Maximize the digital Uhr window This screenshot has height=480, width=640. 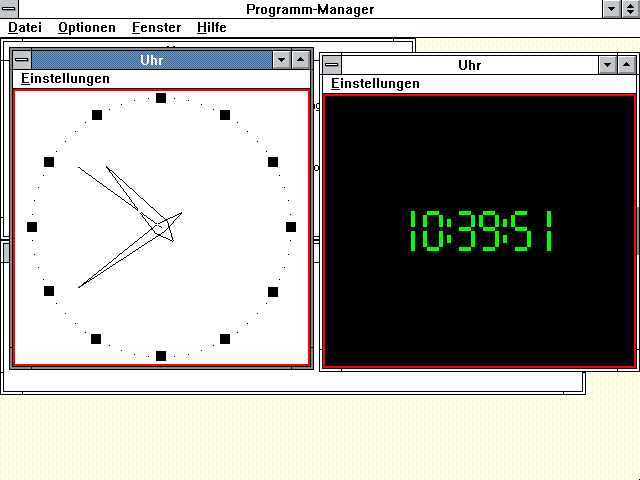point(626,65)
